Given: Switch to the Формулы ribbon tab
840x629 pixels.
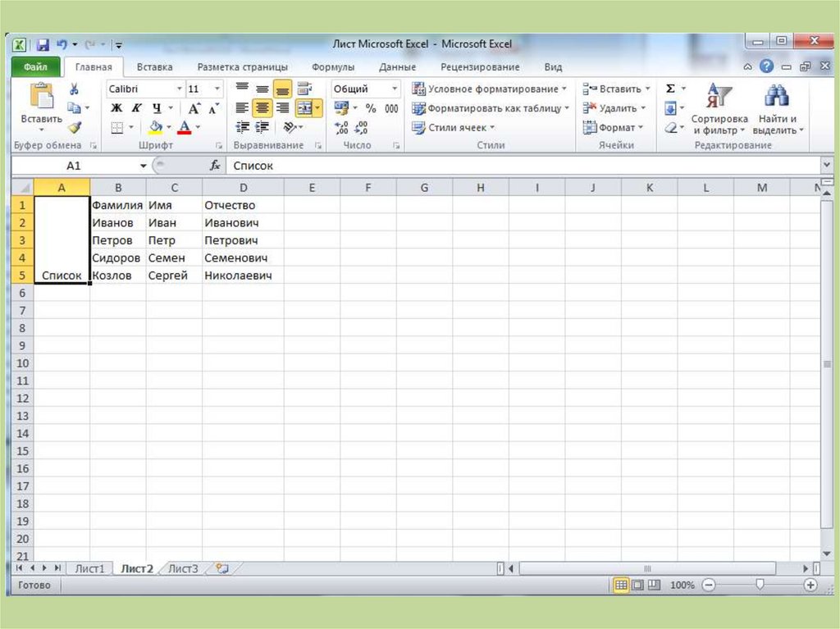Looking at the screenshot, I should (332, 67).
